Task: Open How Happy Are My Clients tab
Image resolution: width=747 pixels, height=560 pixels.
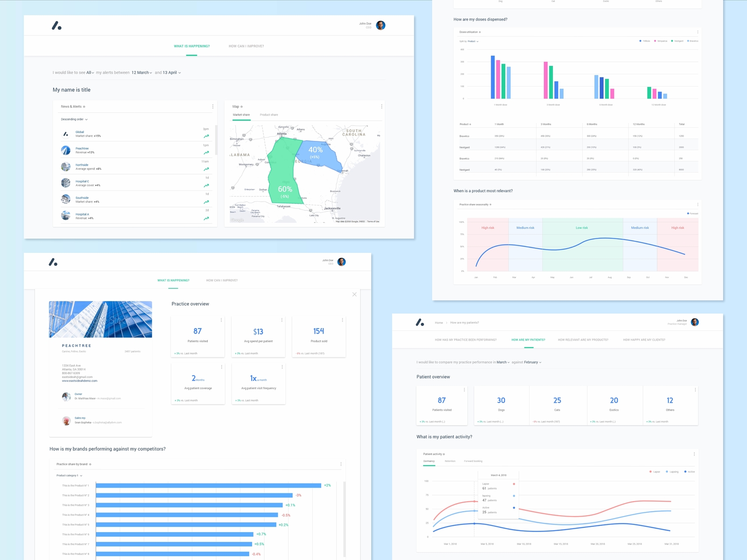Action: click(644, 340)
